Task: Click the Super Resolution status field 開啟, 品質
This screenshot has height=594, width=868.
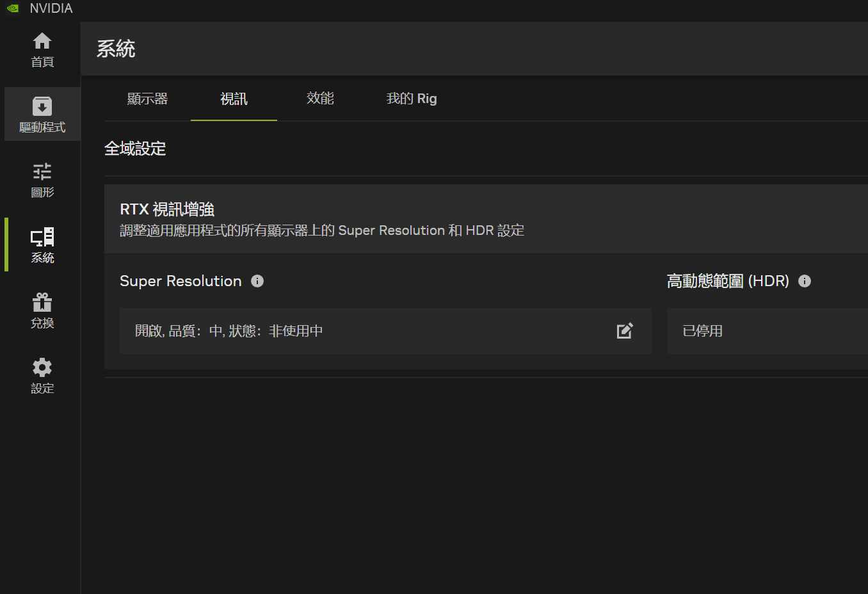Action: tap(385, 331)
